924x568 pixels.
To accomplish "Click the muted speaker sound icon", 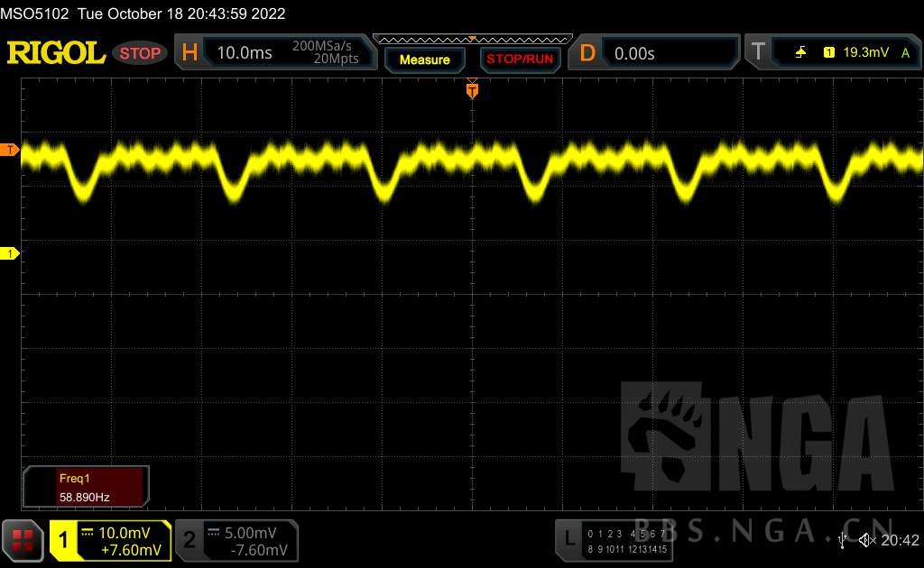I will [867, 540].
